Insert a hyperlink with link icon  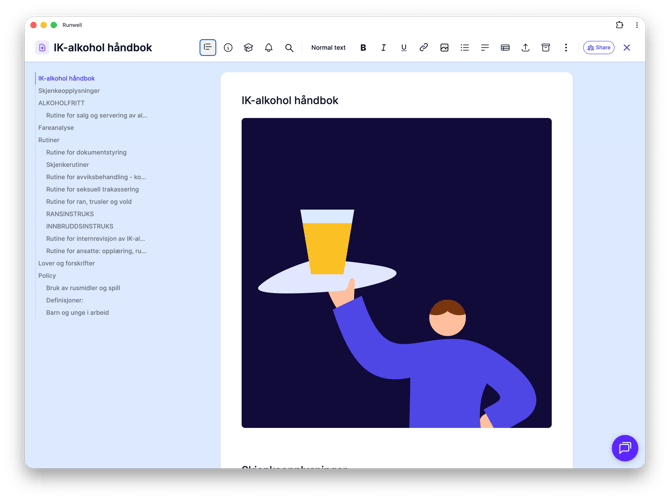pyautogui.click(x=423, y=47)
